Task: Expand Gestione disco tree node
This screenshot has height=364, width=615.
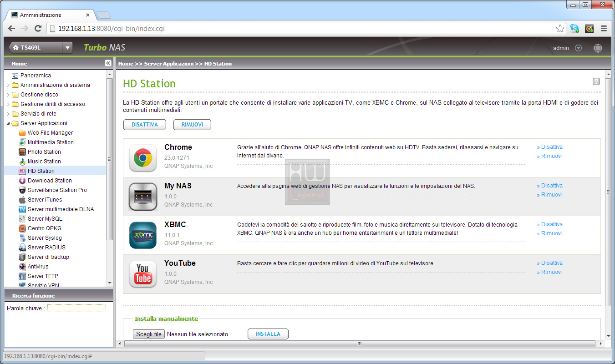Action: pos(8,95)
